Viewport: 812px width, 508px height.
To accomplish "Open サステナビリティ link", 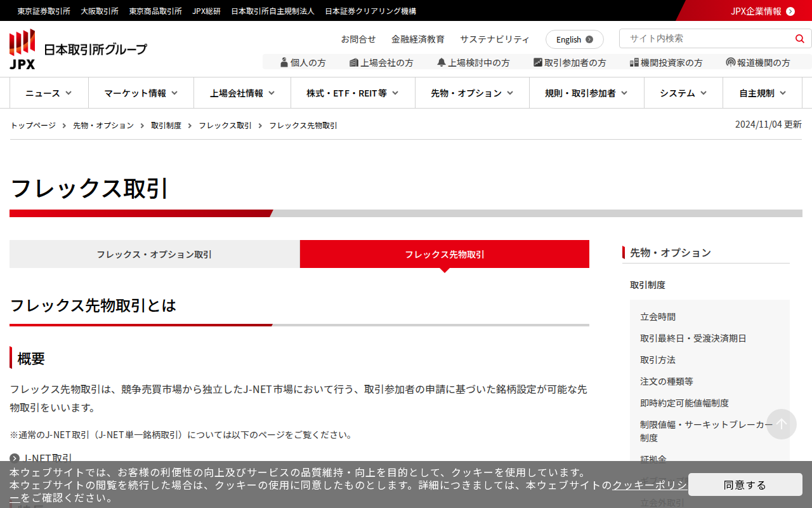I will point(495,39).
